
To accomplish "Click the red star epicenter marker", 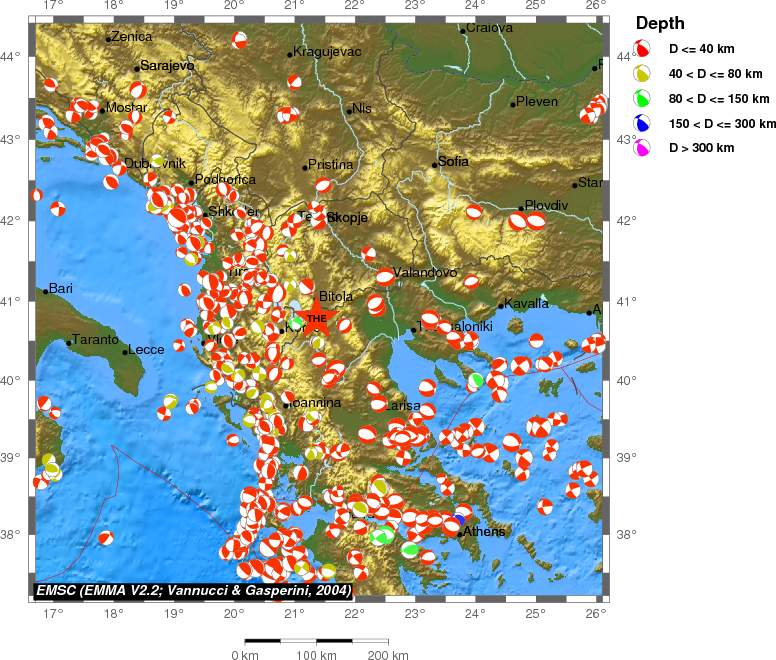I will point(316,320).
